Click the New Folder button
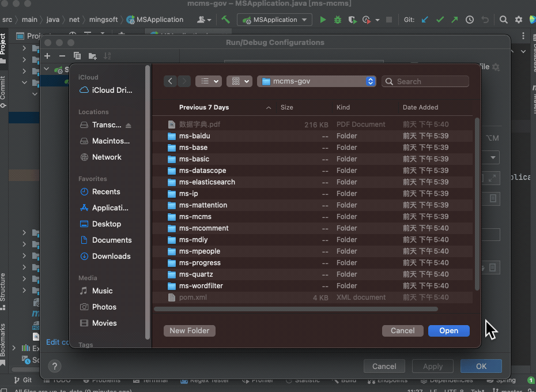This screenshot has height=392, width=536. (189, 330)
